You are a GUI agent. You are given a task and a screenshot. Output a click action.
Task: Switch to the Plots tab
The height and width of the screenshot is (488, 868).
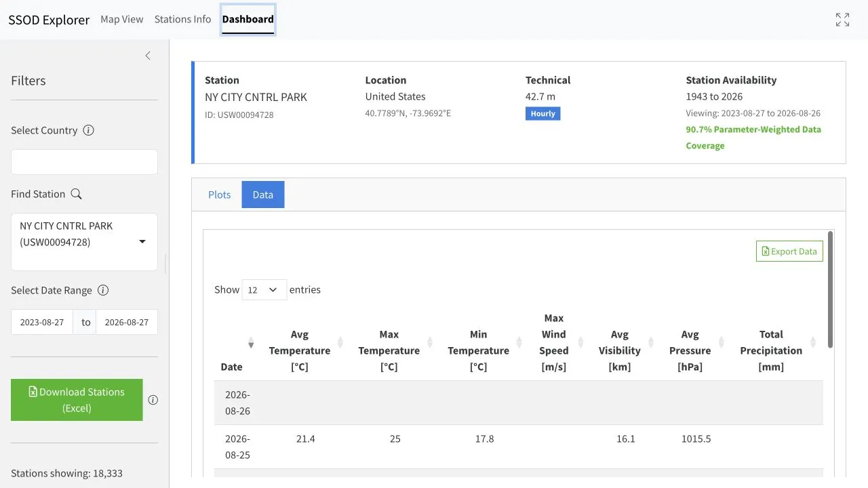(220, 195)
